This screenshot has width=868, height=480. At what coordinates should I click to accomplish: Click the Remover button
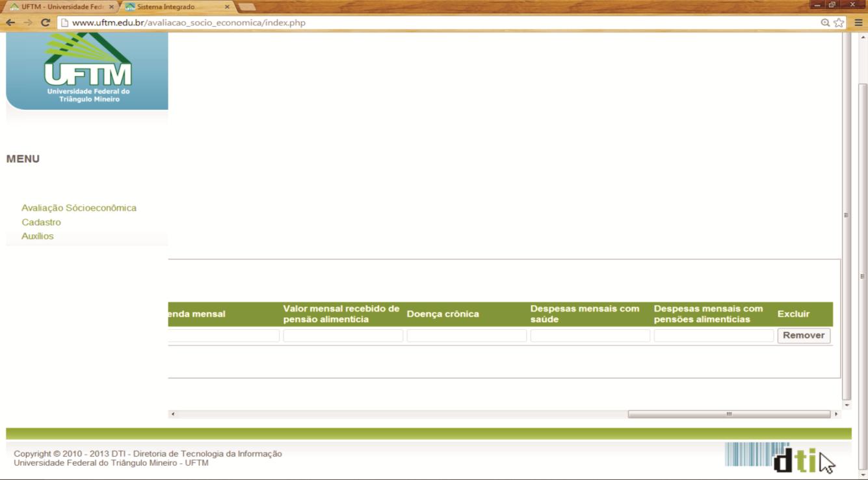804,336
